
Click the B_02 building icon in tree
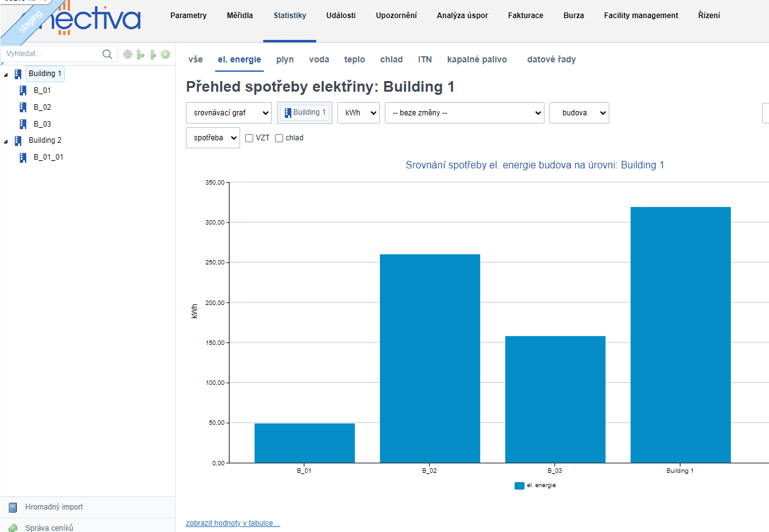(23, 107)
